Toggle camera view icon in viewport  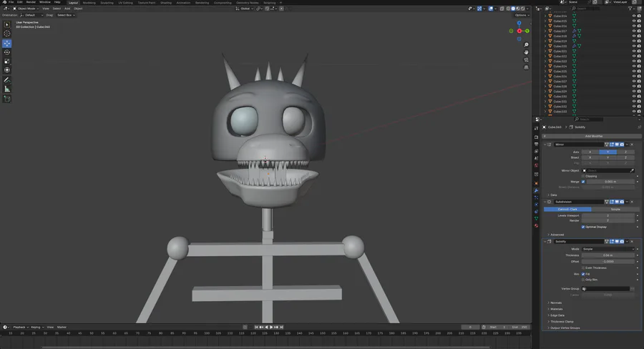coord(526,60)
